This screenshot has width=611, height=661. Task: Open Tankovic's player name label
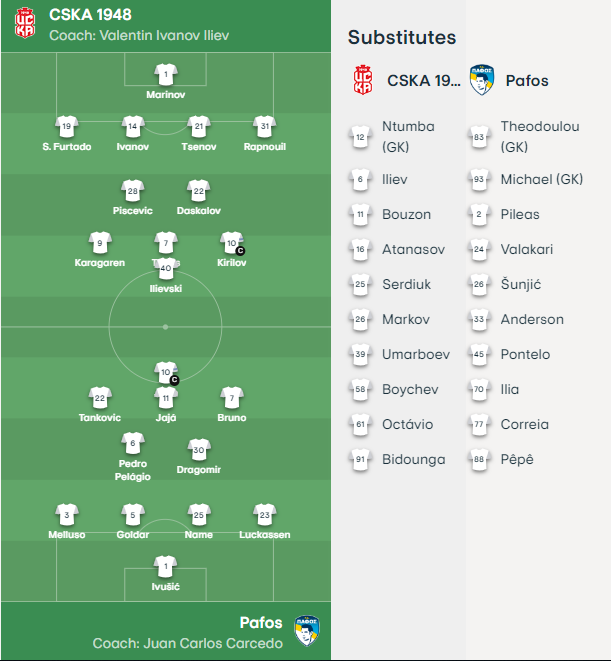click(x=100, y=417)
